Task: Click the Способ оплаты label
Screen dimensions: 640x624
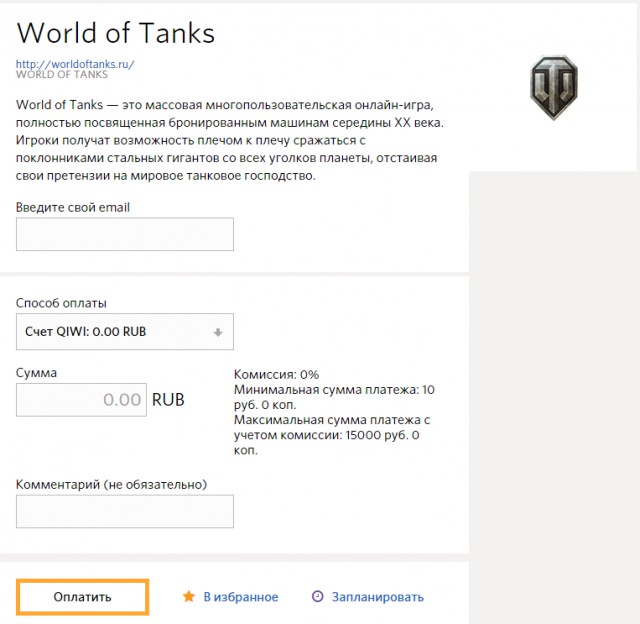Action: [x=61, y=303]
